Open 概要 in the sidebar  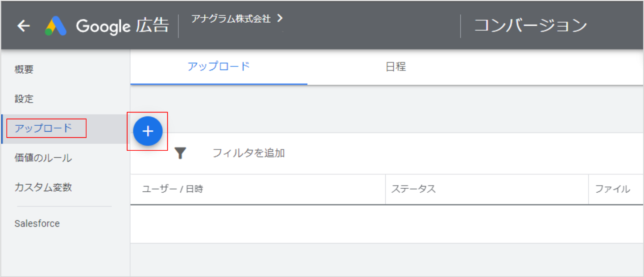(24, 70)
